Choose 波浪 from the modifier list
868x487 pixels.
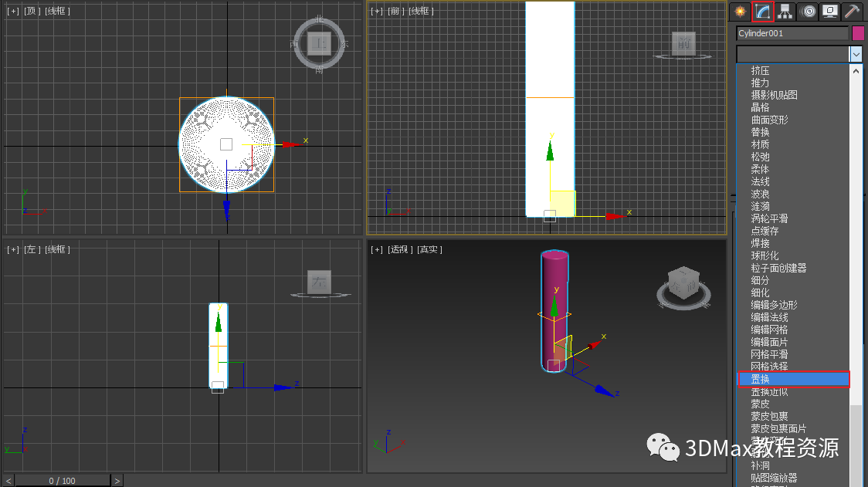(x=760, y=194)
